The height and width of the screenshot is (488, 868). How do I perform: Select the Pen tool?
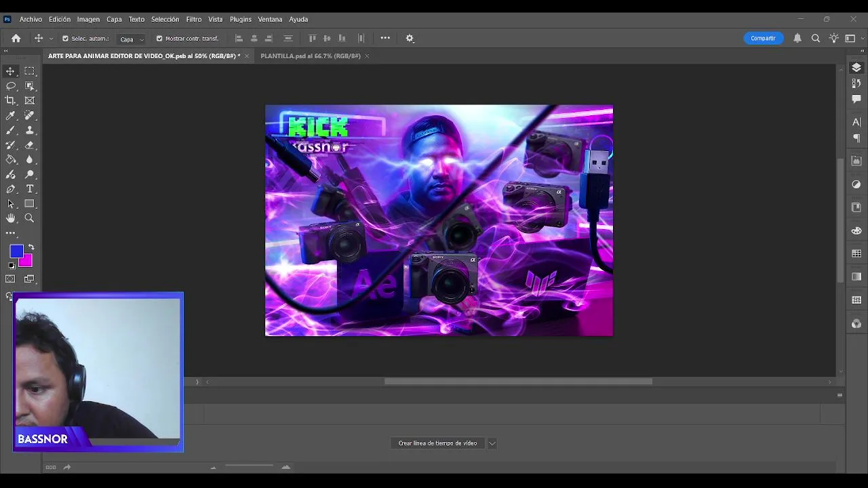click(11, 189)
